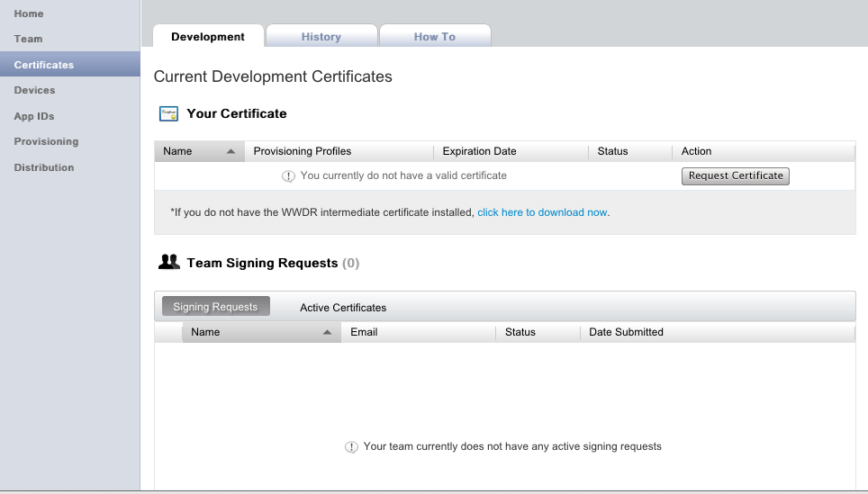
Task: Toggle sort arrow in Signing Requests Name column
Action: point(327,332)
